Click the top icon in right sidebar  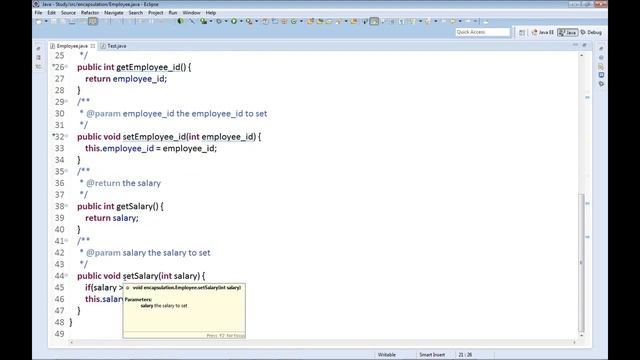click(601, 49)
